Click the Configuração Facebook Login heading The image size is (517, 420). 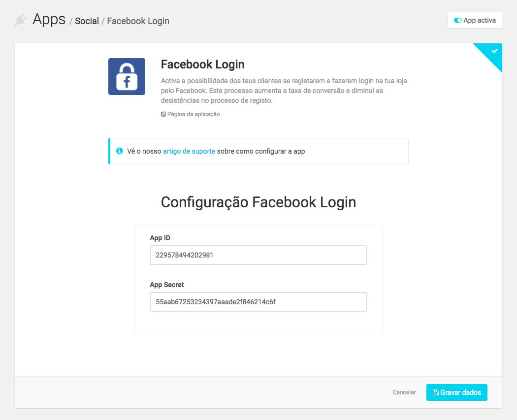coord(258,202)
